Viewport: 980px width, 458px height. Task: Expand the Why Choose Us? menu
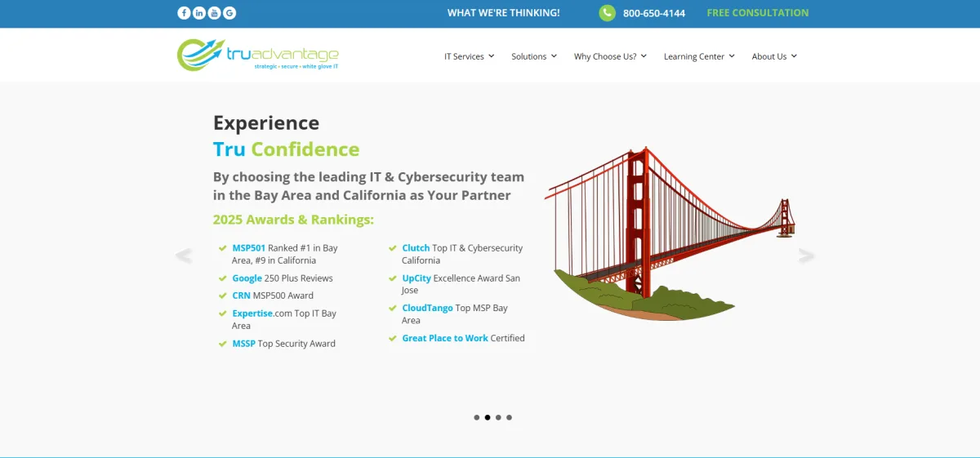610,56
